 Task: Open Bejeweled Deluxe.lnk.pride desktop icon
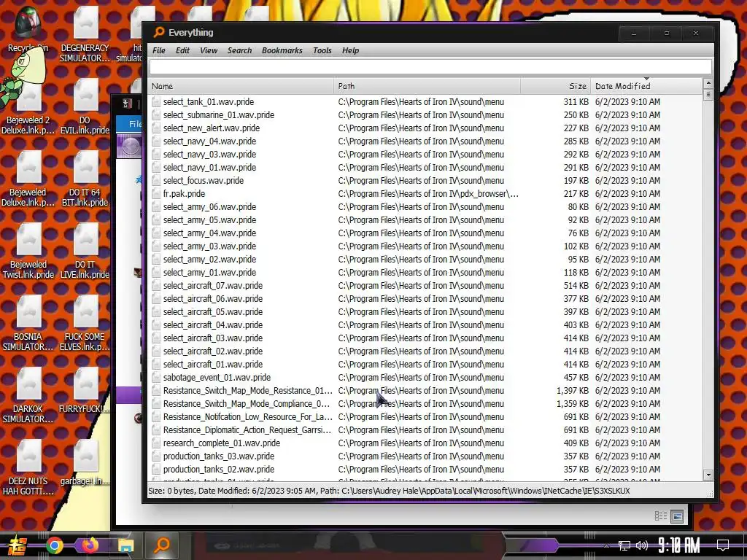click(x=28, y=180)
